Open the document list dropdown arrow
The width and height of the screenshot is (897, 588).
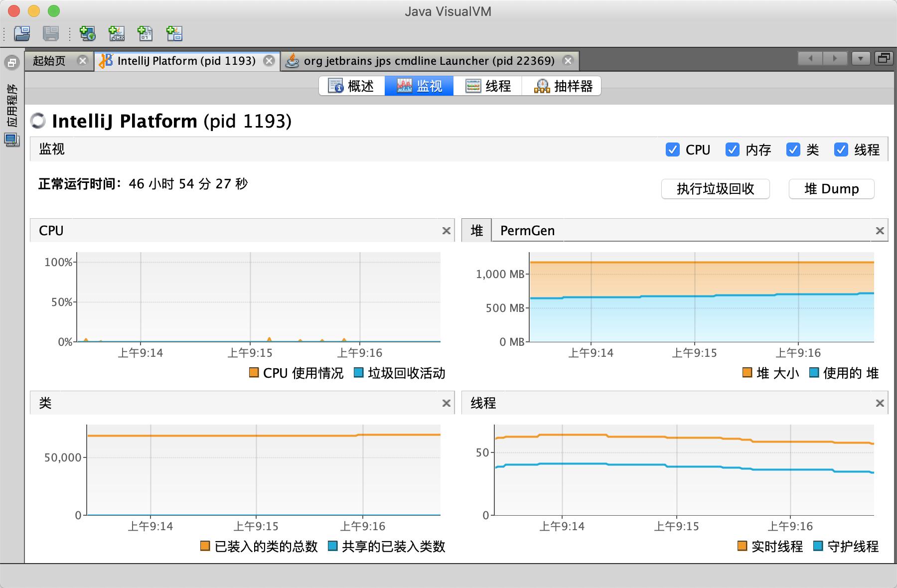(861, 59)
